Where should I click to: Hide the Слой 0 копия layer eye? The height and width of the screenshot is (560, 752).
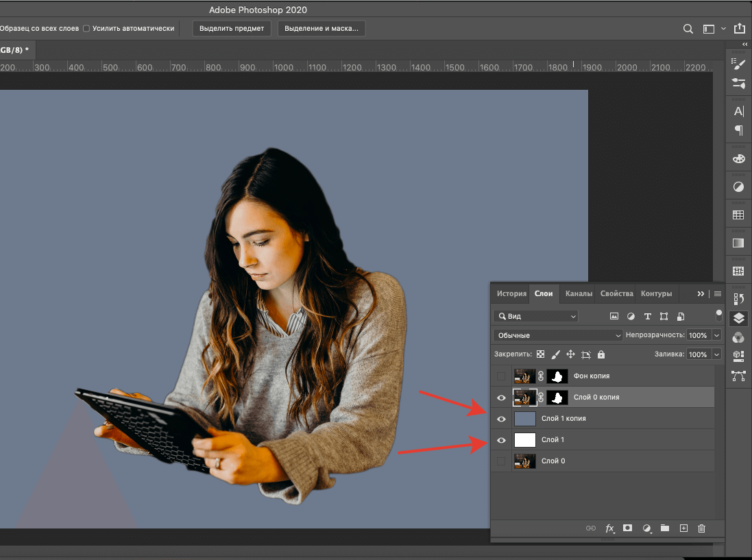click(501, 398)
